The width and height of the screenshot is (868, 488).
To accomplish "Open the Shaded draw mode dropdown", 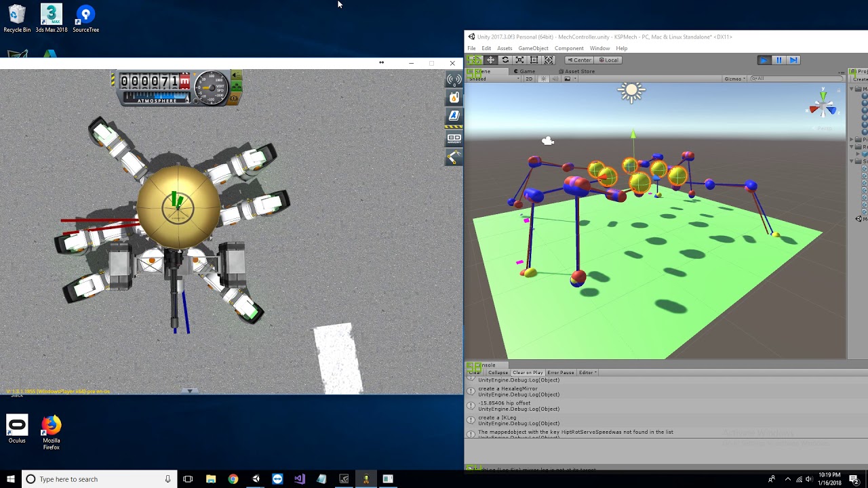I will pyautogui.click(x=494, y=79).
